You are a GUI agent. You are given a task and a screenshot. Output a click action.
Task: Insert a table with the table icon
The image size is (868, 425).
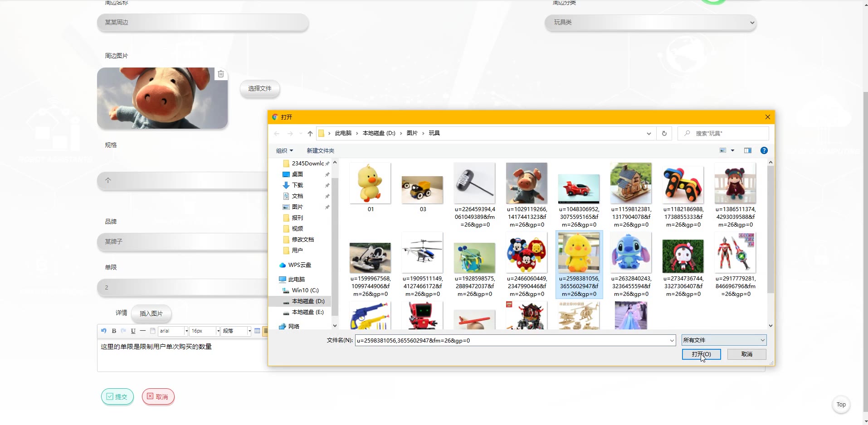(x=257, y=331)
